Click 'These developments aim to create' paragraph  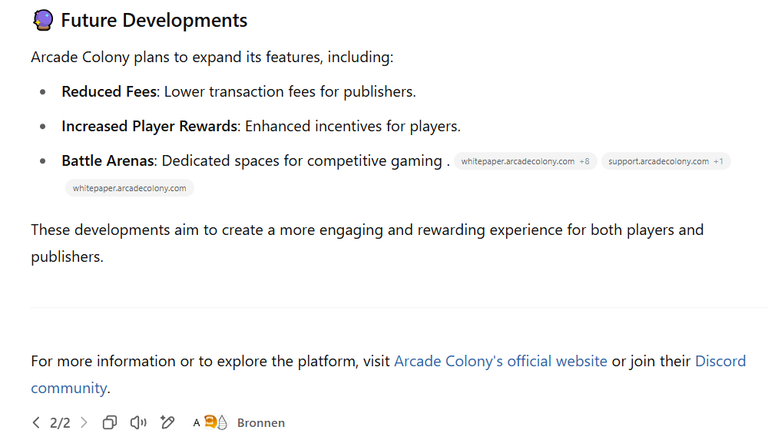tap(367, 243)
